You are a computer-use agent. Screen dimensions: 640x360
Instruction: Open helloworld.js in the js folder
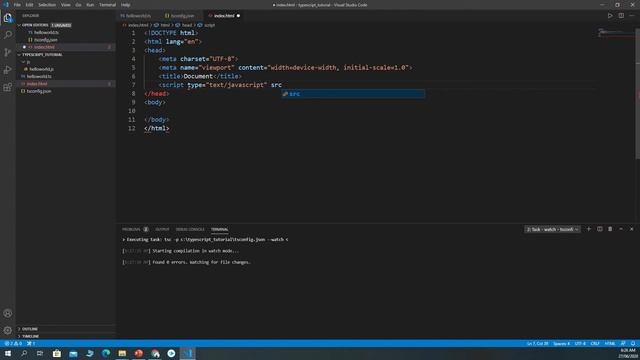tap(65, 69)
